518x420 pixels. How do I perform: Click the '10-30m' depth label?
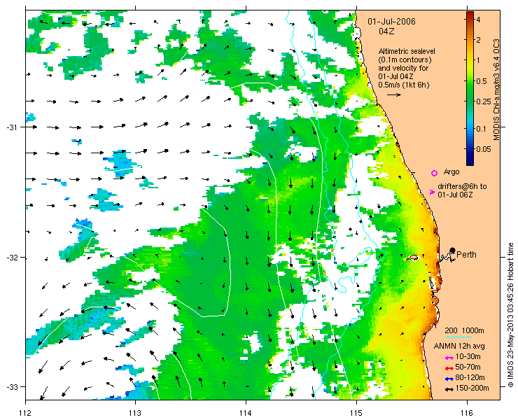click(468, 357)
